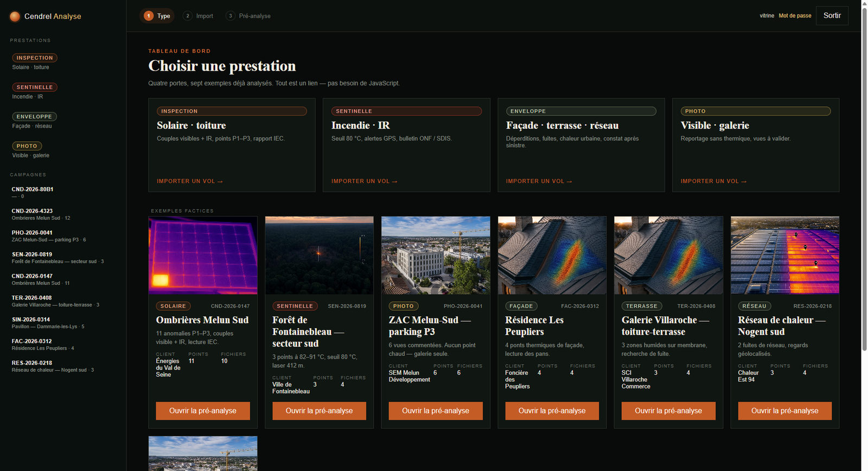The width and height of the screenshot is (868, 471).
Task: Open night forest thumbnail for Fontainebleau
Action: pyautogui.click(x=319, y=256)
